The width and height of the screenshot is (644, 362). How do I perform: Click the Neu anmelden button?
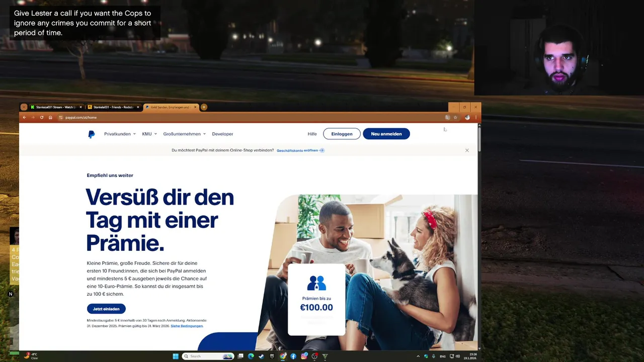[x=386, y=134]
